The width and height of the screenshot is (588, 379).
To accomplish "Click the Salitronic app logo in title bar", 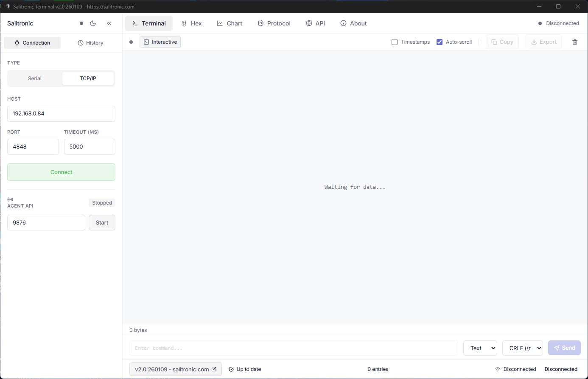I will (x=7, y=6).
